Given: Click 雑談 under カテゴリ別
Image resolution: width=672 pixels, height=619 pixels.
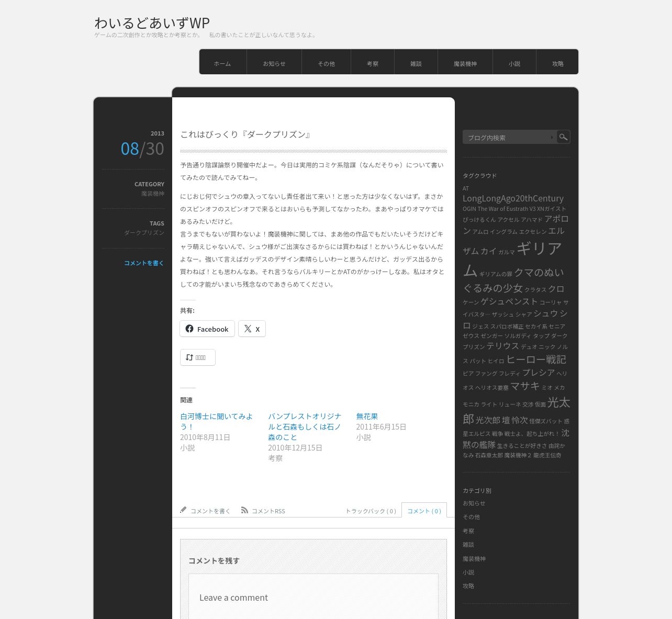Looking at the screenshot, I should (x=468, y=545).
